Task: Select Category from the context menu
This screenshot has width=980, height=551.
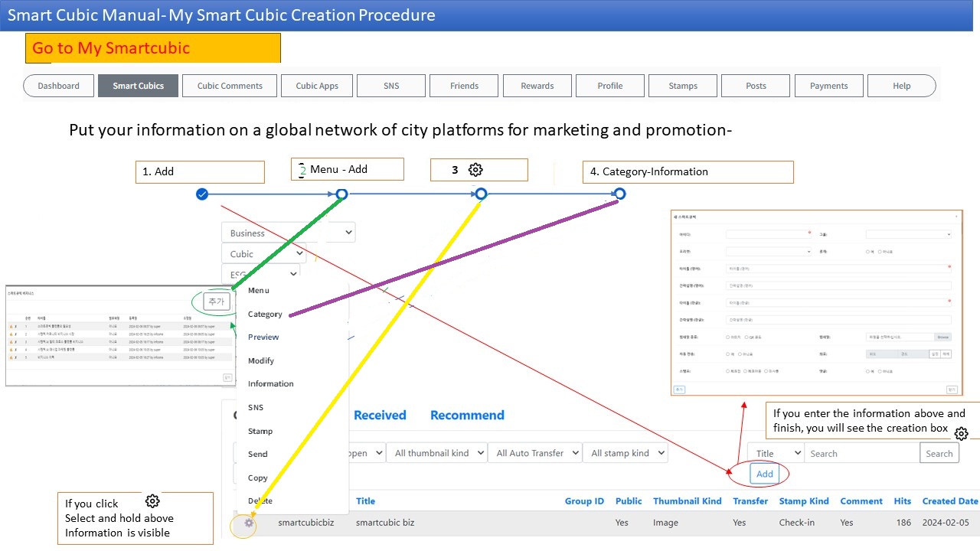Action: [x=265, y=314]
